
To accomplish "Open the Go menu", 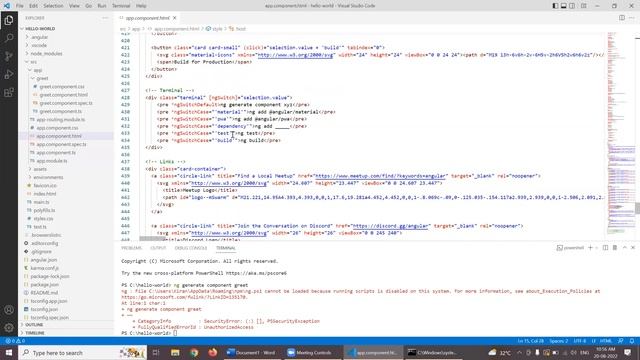I will coord(89,6).
